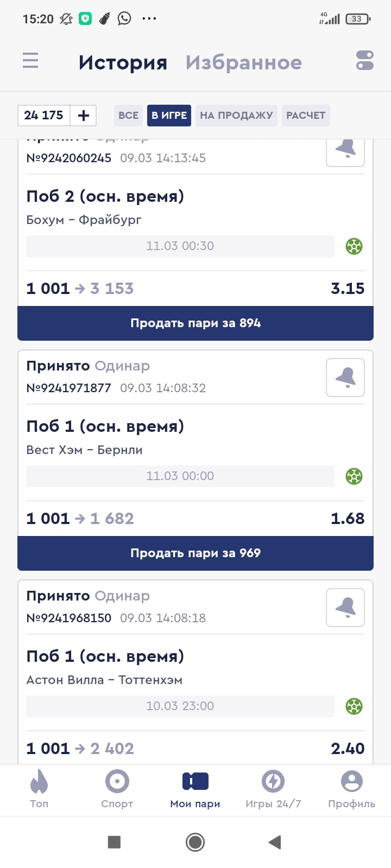Show bets under РАСЧЕТ filter
This screenshot has height=868, width=391.
(x=306, y=116)
